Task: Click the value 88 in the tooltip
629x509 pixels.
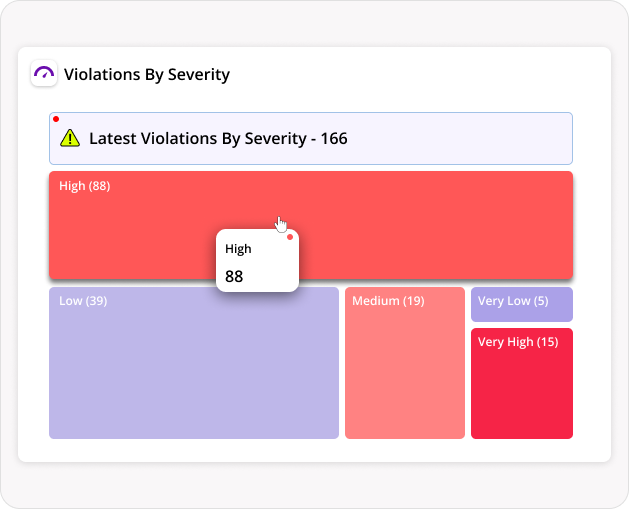Action: (x=234, y=276)
